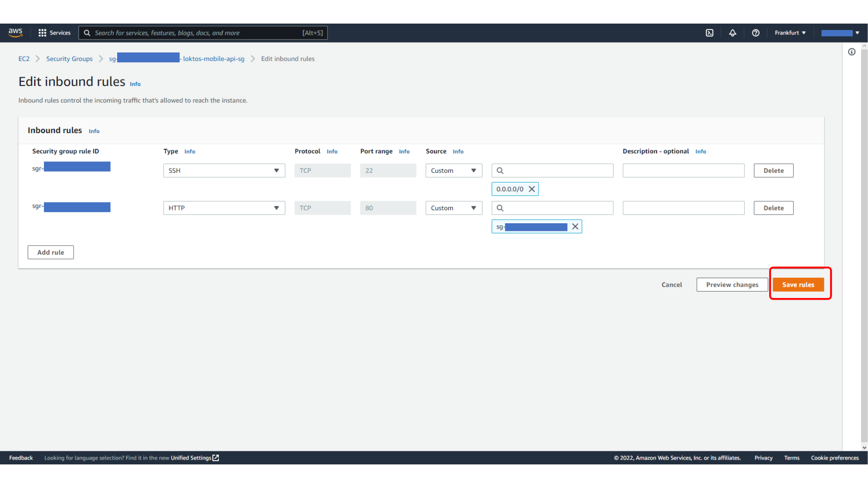The height and width of the screenshot is (488, 868).
Task: Open the info panel icon at right edge
Action: [x=852, y=52]
